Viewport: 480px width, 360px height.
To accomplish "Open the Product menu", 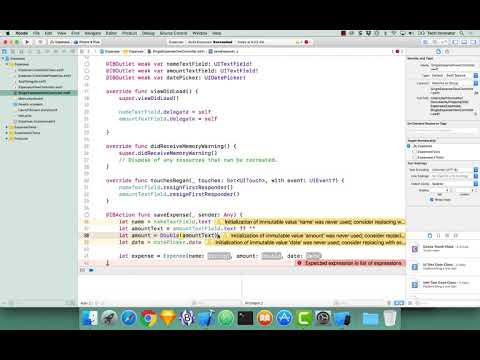I will 130,33.
